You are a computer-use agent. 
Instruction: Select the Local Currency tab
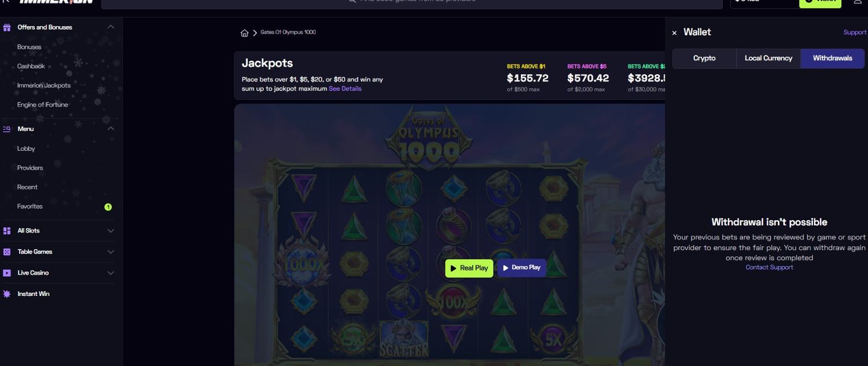[x=768, y=58]
